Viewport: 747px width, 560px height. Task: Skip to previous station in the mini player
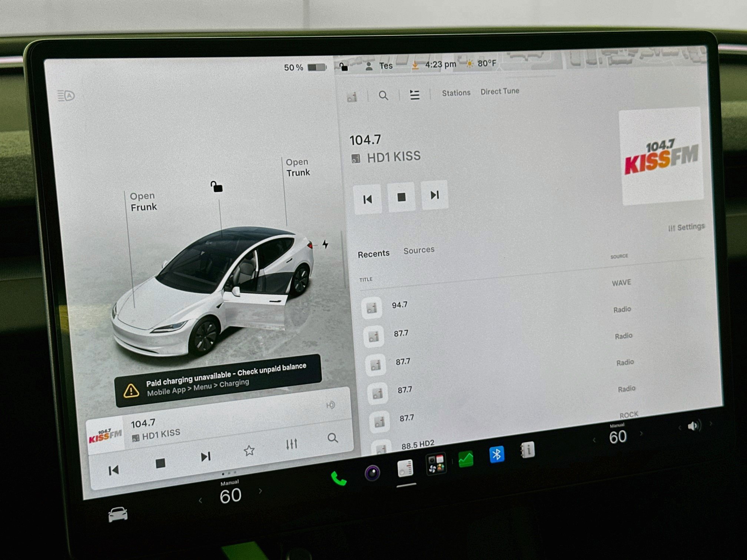113,470
